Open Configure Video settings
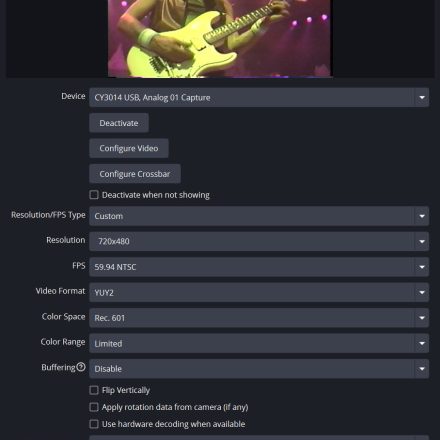This screenshot has height=440, width=440. (129, 148)
